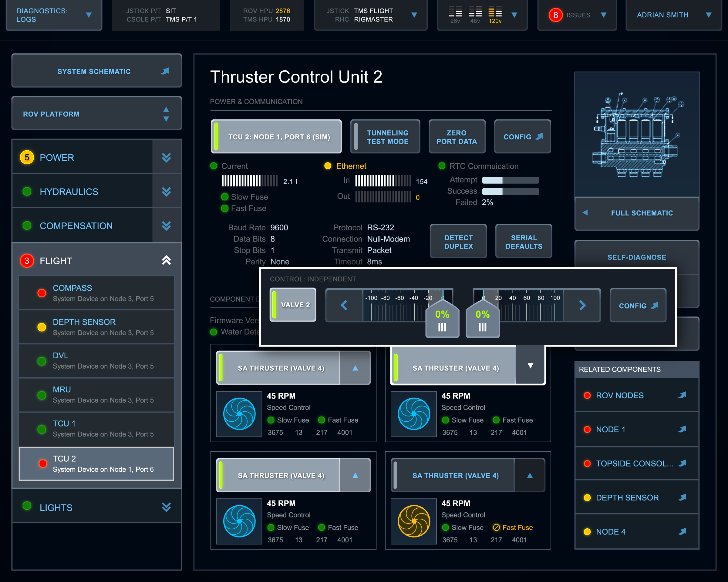Click the thruster schematic blueprint image

click(636, 134)
